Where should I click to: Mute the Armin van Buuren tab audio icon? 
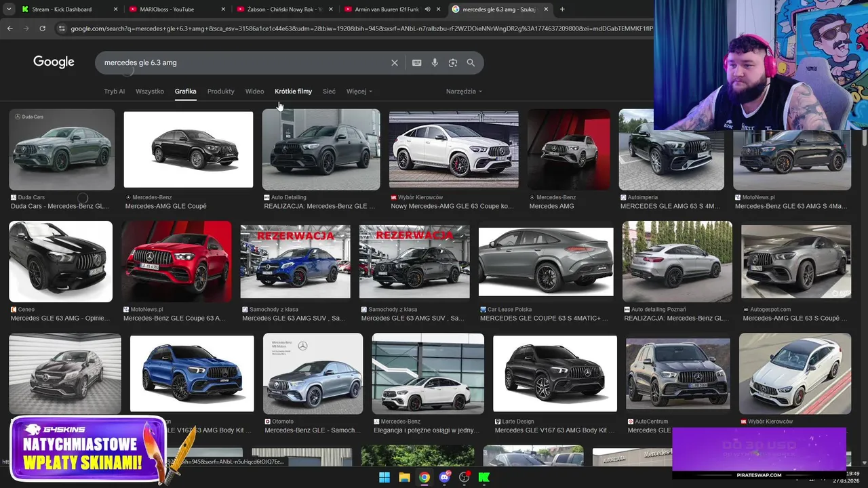[x=427, y=9]
